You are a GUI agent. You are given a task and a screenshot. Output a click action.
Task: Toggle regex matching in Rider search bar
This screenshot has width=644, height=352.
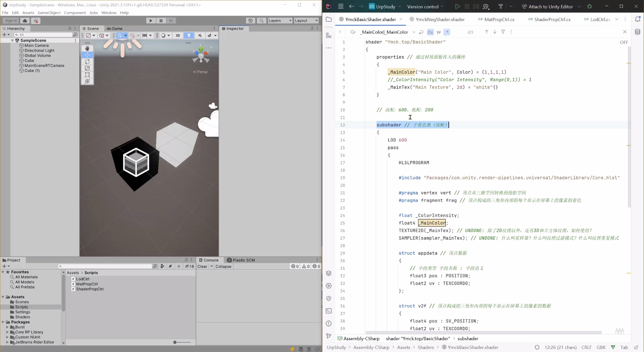(x=447, y=32)
